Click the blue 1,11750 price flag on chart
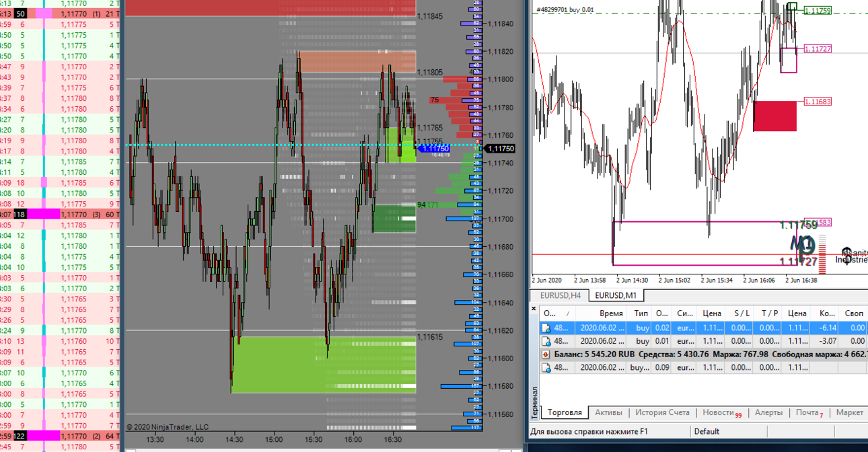Screen dimensions: 868x452 433,149
